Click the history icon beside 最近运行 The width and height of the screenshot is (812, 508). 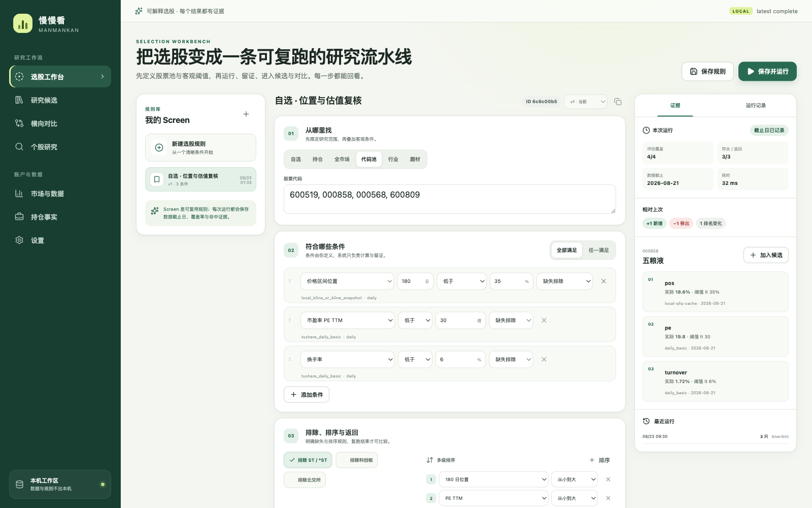click(646, 421)
